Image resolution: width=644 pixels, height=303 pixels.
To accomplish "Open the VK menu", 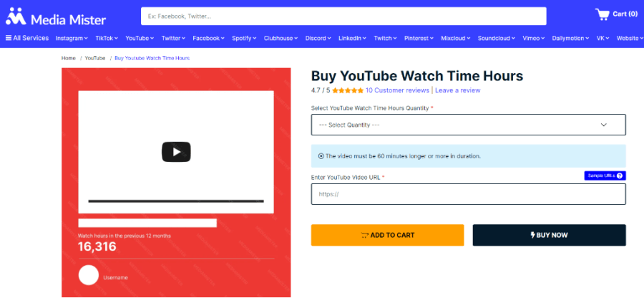I will pyautogui.click(x=603, y=38).
